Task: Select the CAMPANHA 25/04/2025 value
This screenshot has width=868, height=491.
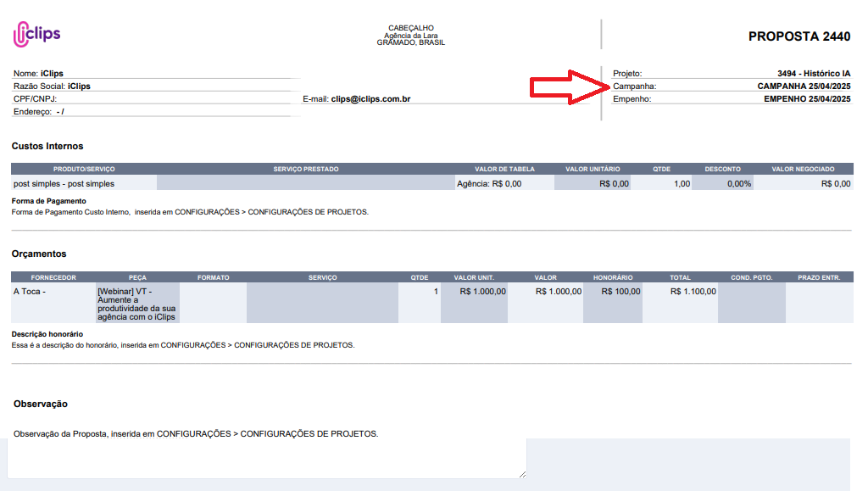Action: [x=804, y=86]
